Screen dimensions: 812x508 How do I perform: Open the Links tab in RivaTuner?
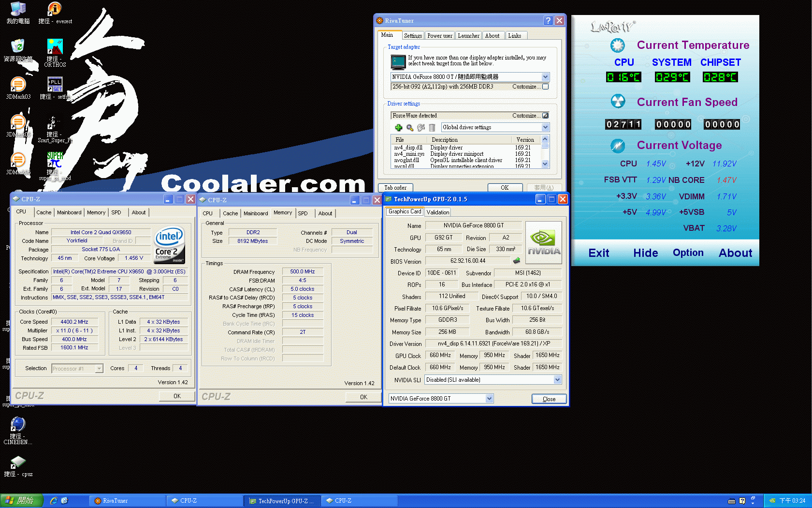(x=515, y=36)
